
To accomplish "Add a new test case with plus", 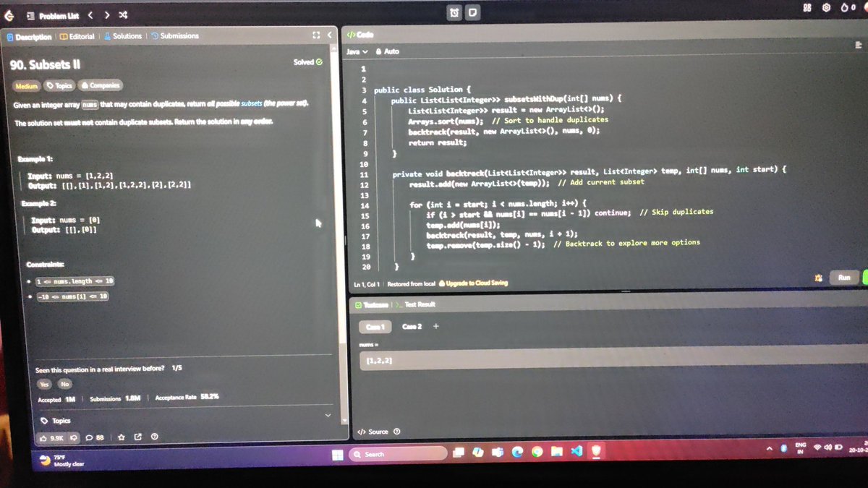I will pos(435,326).
